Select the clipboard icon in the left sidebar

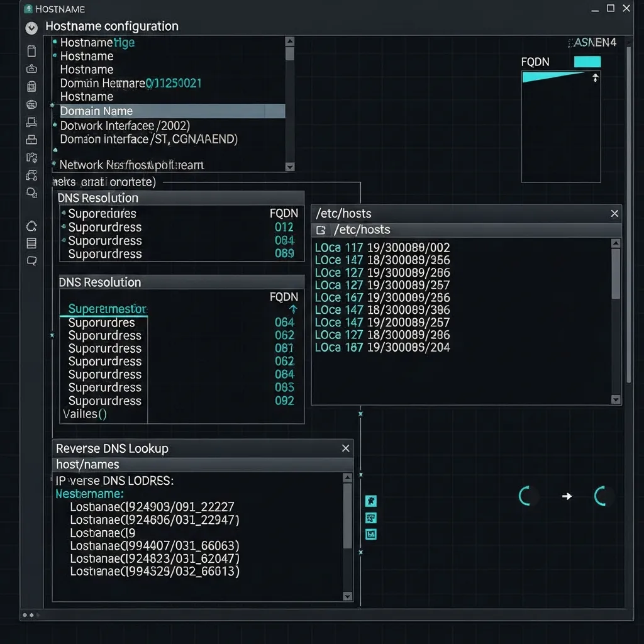(31, 51)
